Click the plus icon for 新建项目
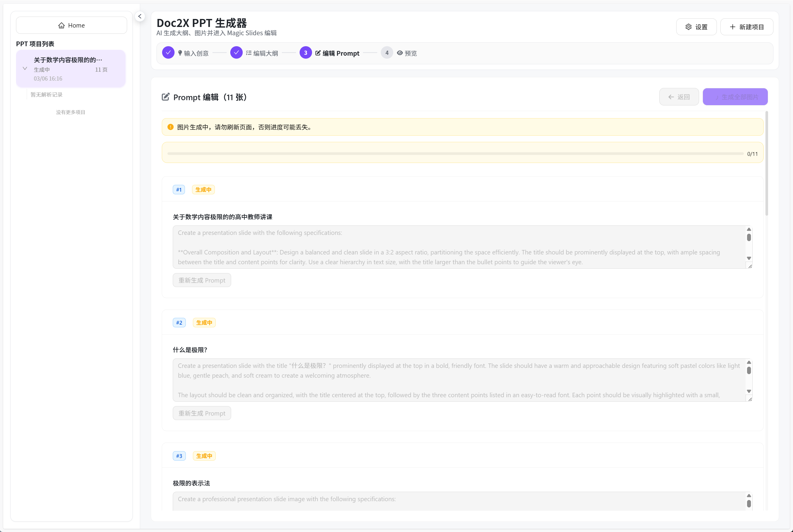Image resolution: width=793 pixels, height=532 pixels. 733,27
